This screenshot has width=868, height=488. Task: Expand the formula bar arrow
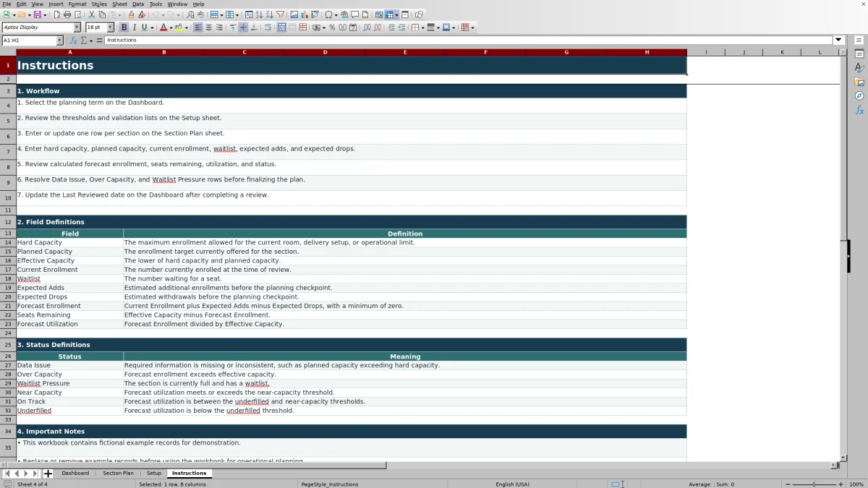[839, 40]
